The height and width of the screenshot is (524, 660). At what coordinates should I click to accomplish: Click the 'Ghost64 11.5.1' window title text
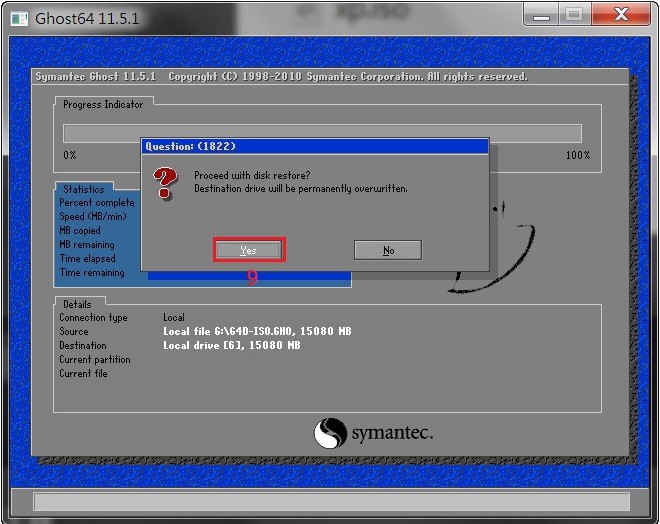(x=87, y=19)
